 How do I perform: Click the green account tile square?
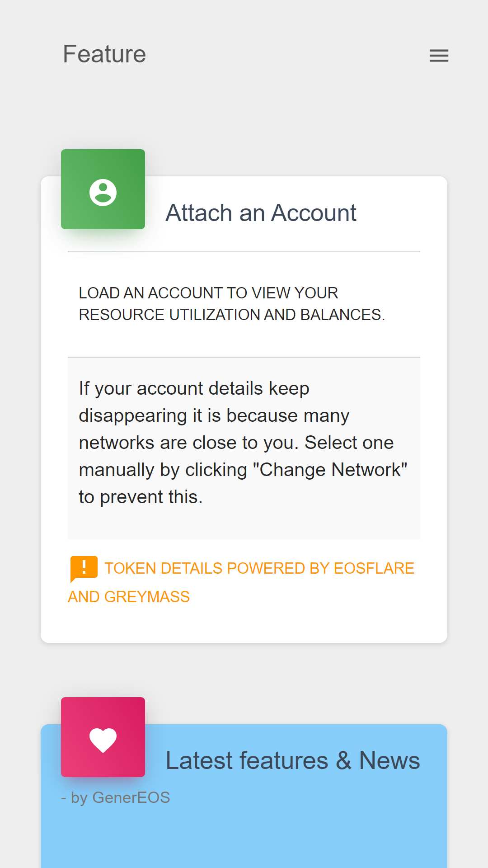pos(103,189)
